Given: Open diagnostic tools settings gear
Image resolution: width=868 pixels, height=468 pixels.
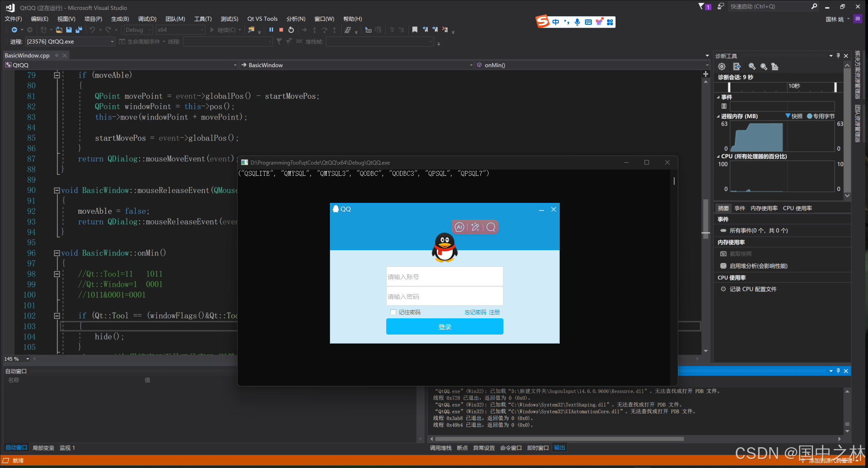Looking at the screenshot, I should point(722,66).
